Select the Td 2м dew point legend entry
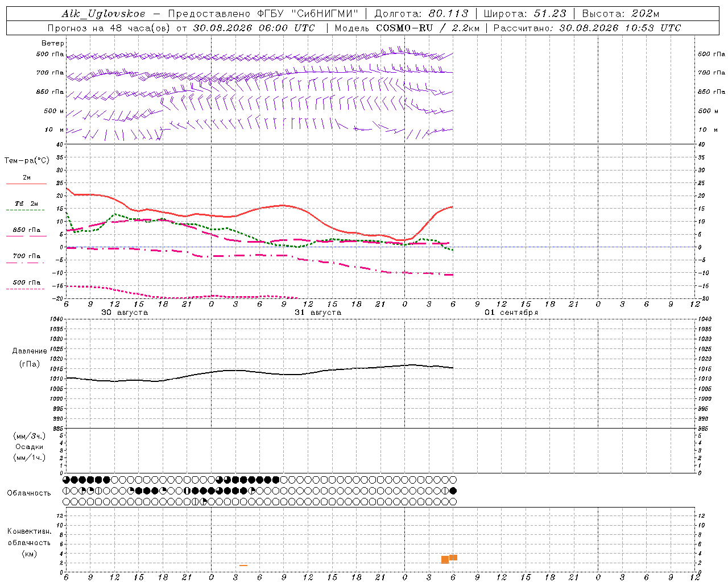The image size is (728, 582). (x=26, y=203)
